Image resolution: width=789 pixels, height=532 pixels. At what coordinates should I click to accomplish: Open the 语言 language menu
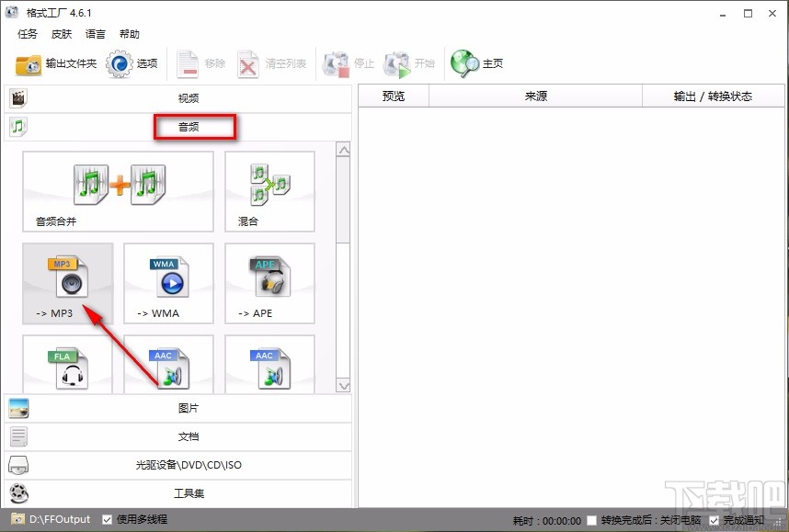(x=95, y=34)
